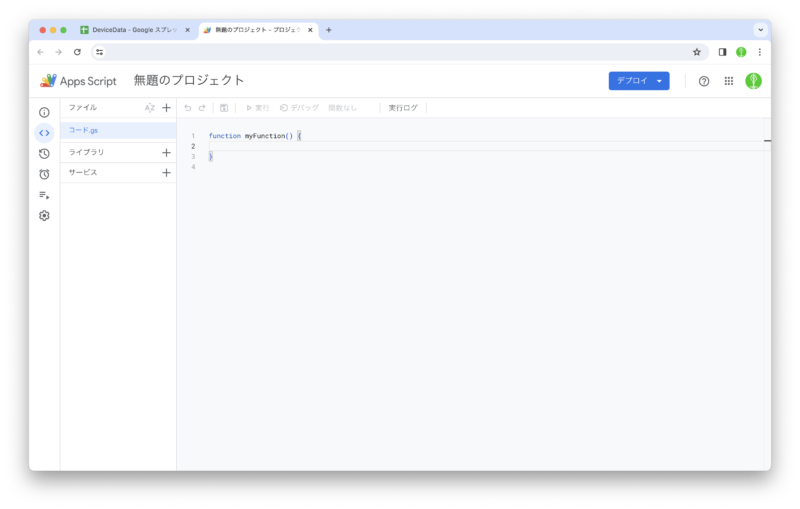Viewport: 800px width, 509px height.
Task: Click the undo arrow in editor toolbar
Action: pyautogui.click(x=188, y=108)
